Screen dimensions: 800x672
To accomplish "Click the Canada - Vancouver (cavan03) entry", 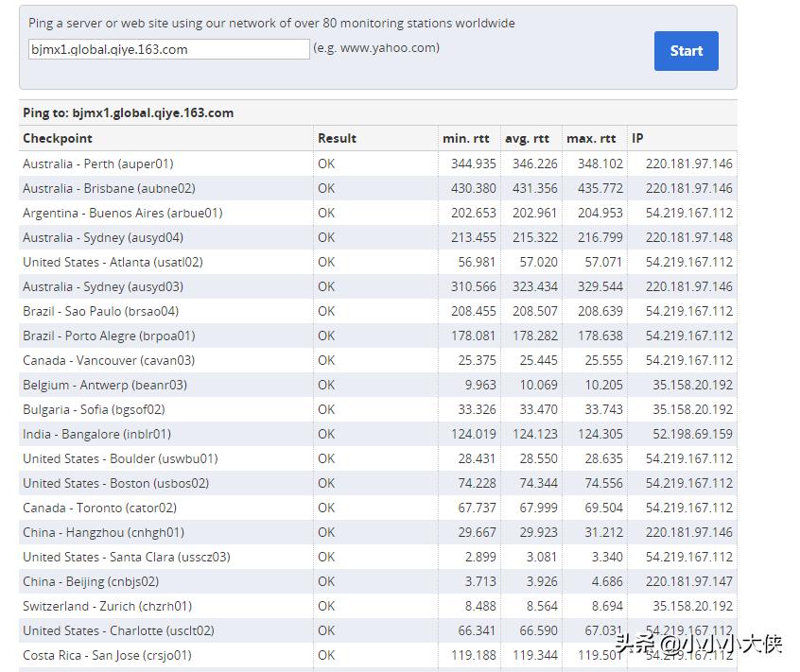I will coord(109,360).
